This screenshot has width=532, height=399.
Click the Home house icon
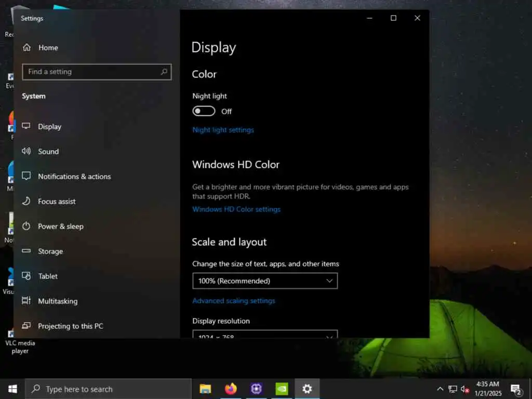tap(27, 47)
